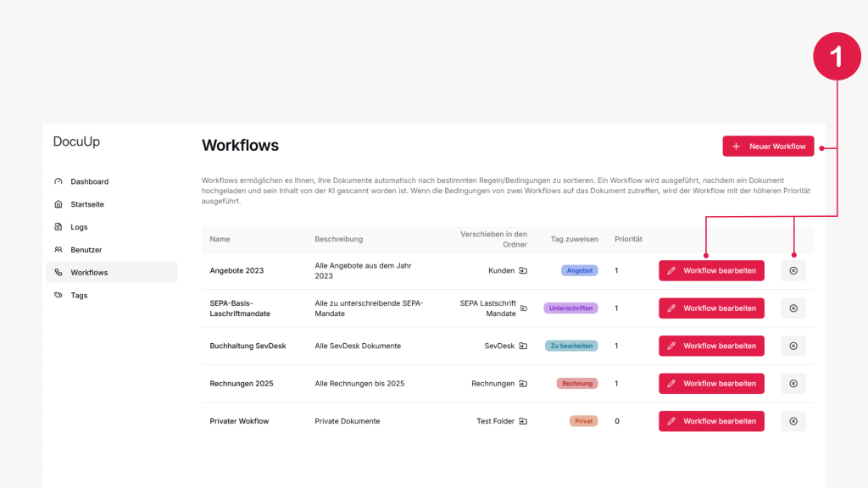Edit the Angebote 2023 workflow
Screen dimensions: 868x488
click(711, 271)
